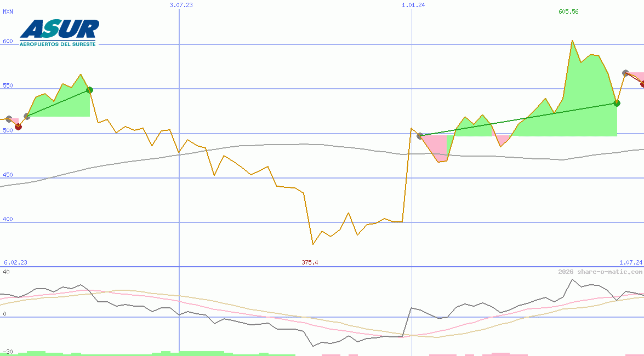
Task: Click the 375.4 lowest price label
Action: click(x=310, y=262)
